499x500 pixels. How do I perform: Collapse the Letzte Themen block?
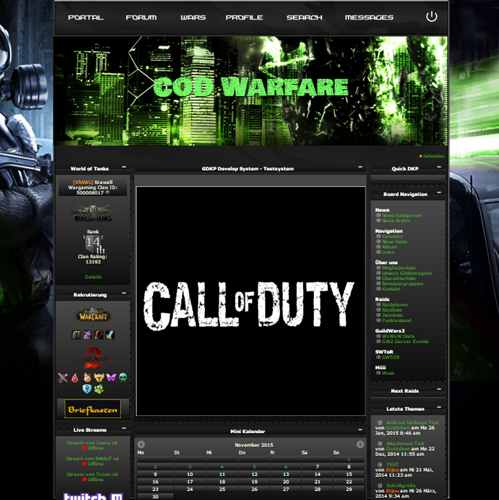439,407
